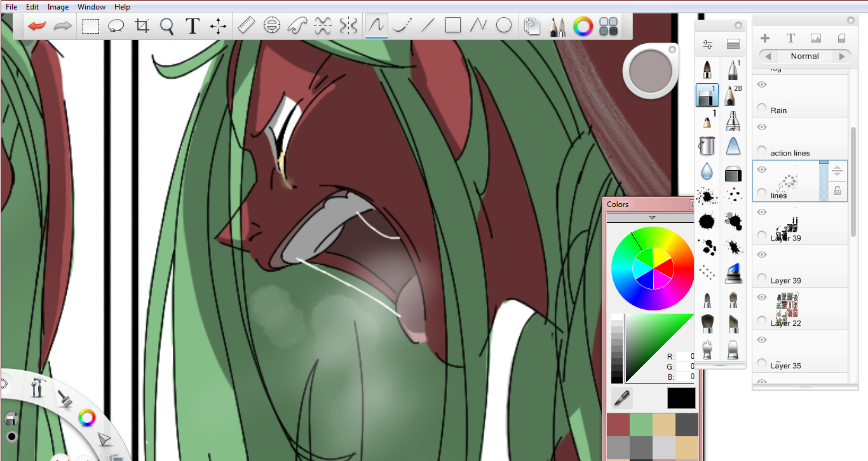This screenshot has width=868, height=461.
Task: Open the Normal blend mode selector
Action: click(x=804, y=56)
